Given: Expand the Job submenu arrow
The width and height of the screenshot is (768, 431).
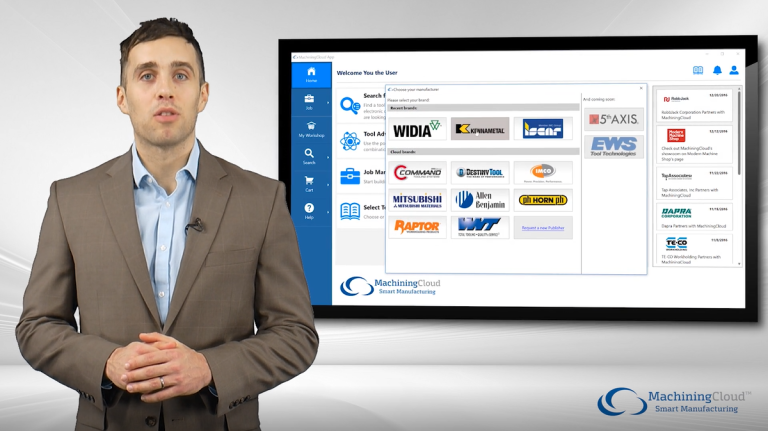Looking at the screenshot, I should (x=328, y=103).
